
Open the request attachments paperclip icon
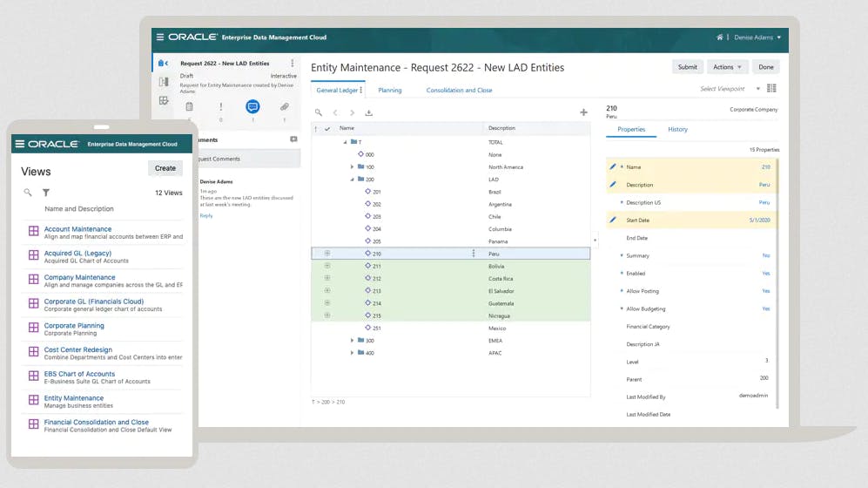[x=284, y=107]
